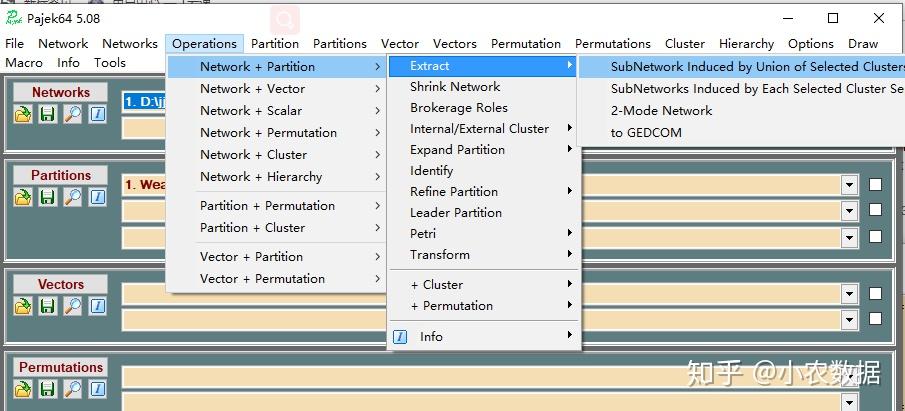Click the save icon under Networks
Viewport: 905px width, 411px height.
point(47,114)
